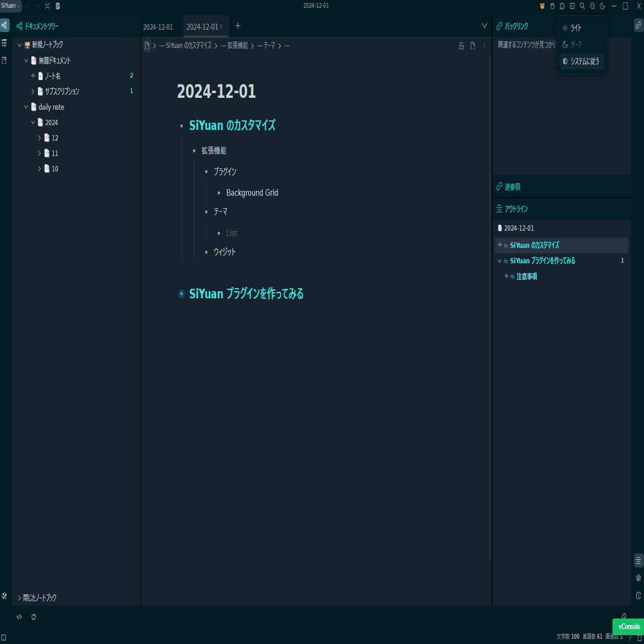
Task: Toggle backlink dock icon on right sidebar
Action: [638, 25]
